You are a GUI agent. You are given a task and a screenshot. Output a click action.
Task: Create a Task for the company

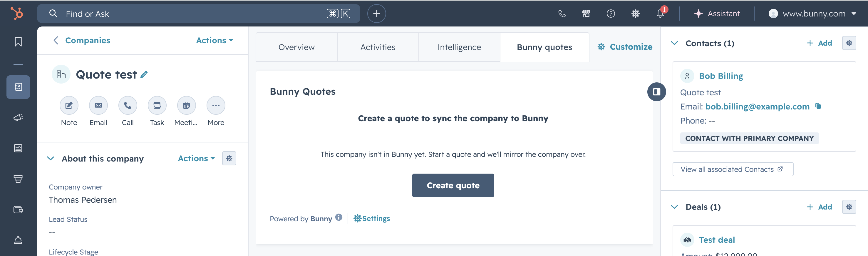[157, 105]
